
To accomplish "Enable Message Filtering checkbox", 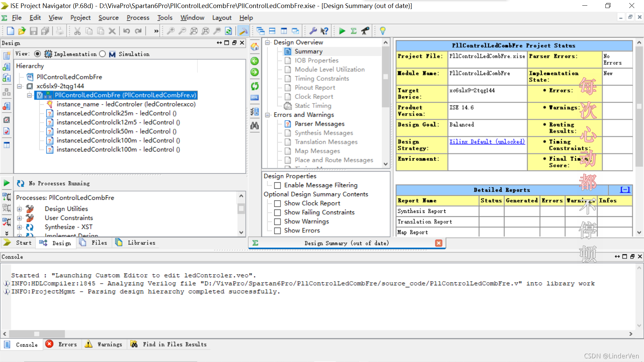I will (x=277, y=185).
